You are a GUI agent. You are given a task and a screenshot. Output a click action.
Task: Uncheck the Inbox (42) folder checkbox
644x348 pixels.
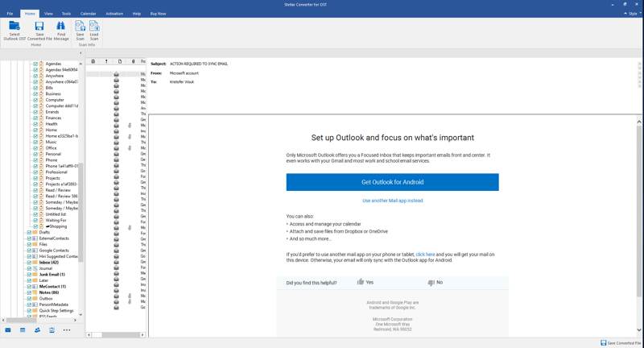point(29,263)
